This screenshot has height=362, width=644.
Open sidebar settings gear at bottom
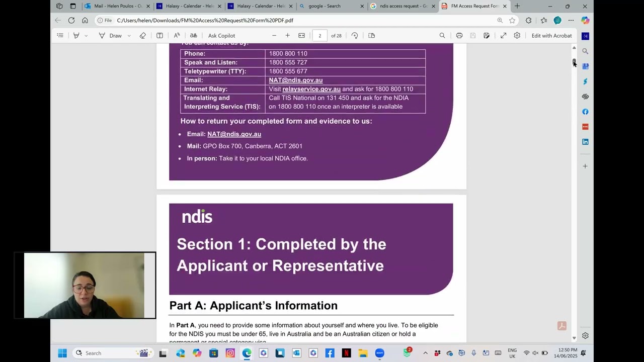click(585, 335)
